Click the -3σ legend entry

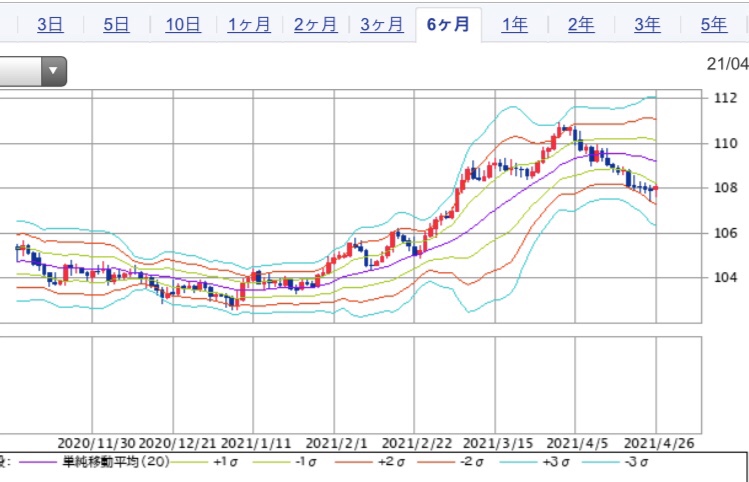[x=636, y=462]
